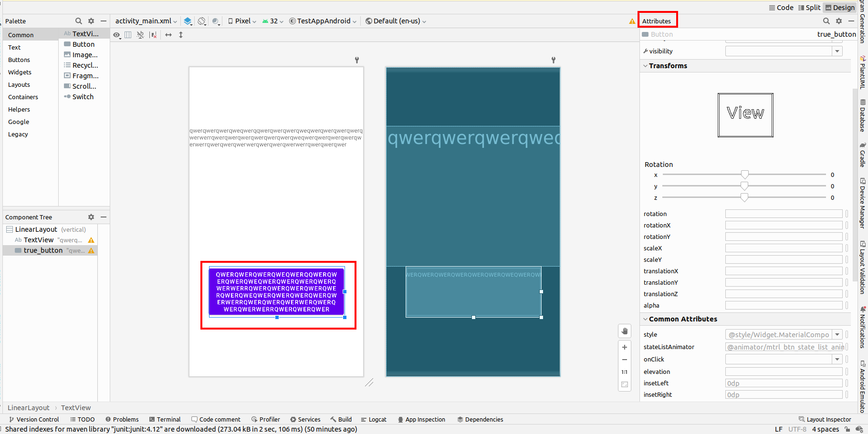Open API level 32 dropdown
The width and height of the screenshot is (868, 434).
pyautogui.click(x=272, y=21)
